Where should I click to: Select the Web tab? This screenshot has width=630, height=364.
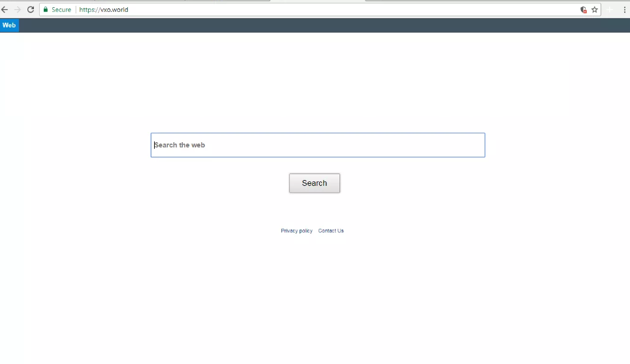[9, 25]
